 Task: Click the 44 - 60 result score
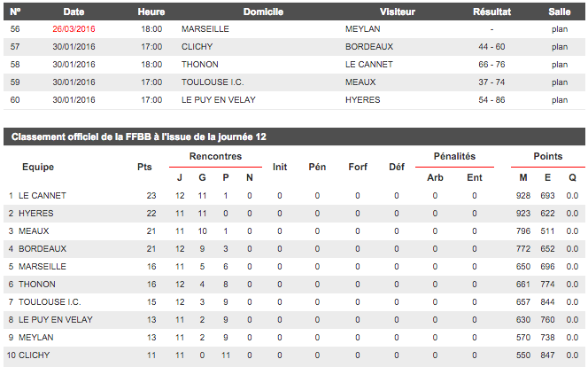(x=491, y=46)
